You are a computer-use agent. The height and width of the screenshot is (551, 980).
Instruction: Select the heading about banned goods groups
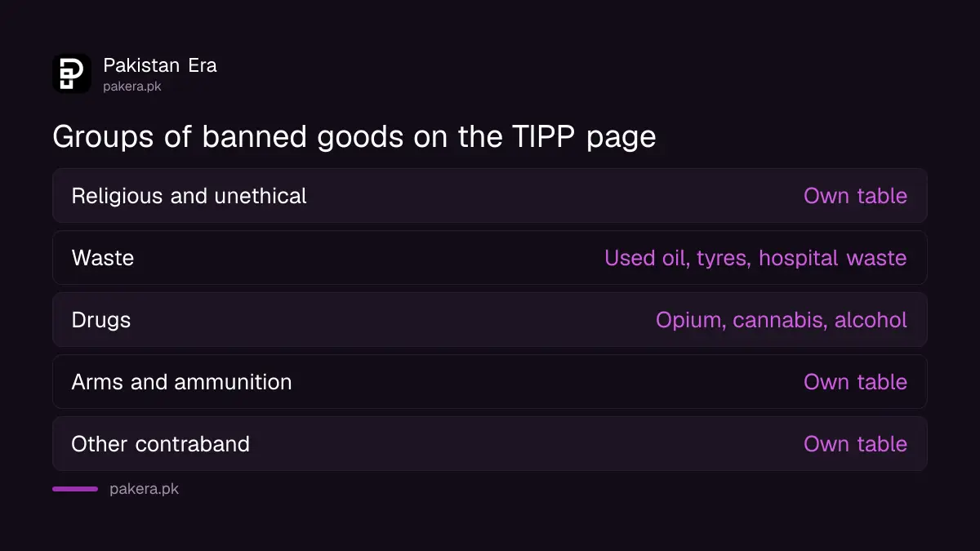pyautogui.click(x=354, y=136)
